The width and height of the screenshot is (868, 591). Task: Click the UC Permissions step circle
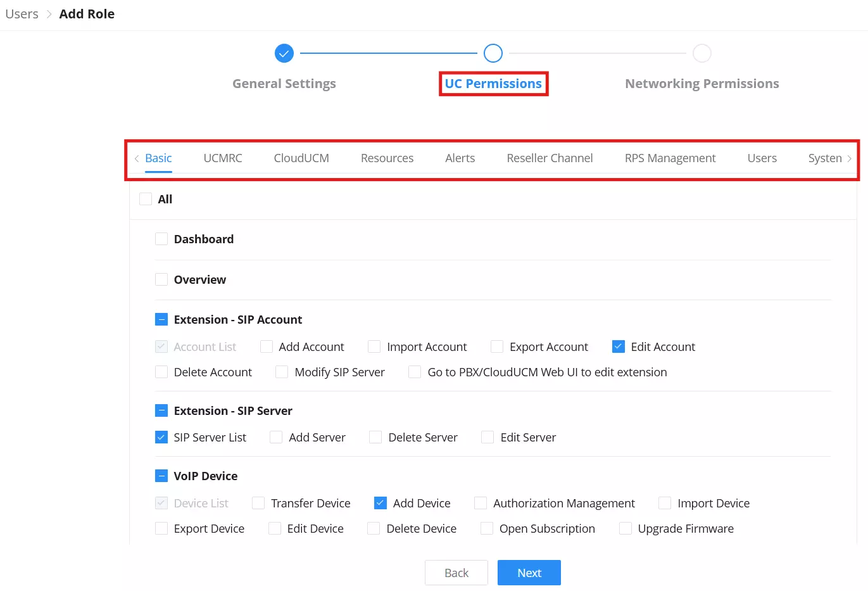pos(493,53)
